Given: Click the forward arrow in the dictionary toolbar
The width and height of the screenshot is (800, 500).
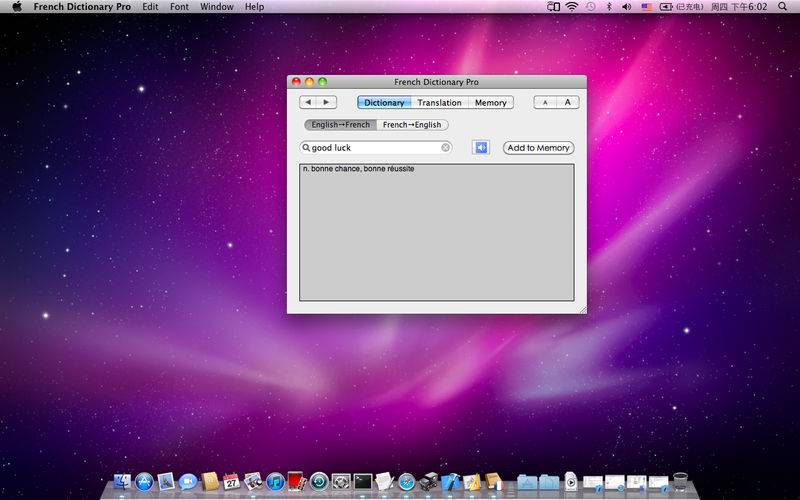Looking at the screenshot, I should [x=327, y=102].
